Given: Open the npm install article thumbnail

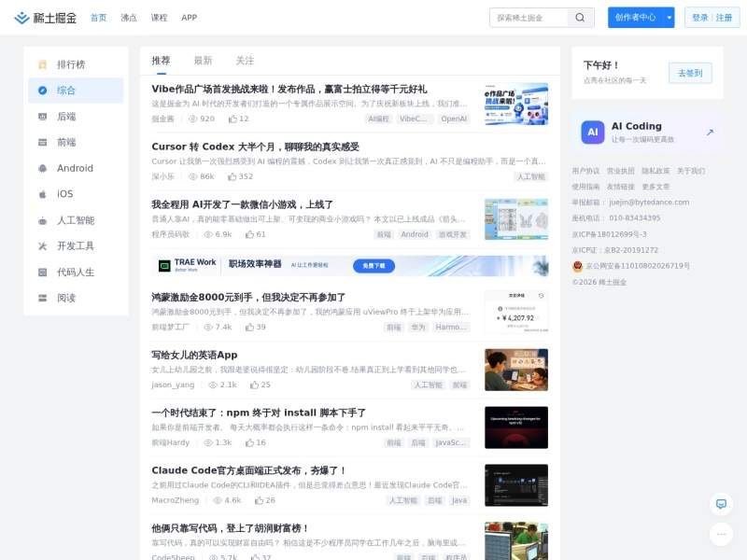Looking at the screenshot, I should [516, 427].
